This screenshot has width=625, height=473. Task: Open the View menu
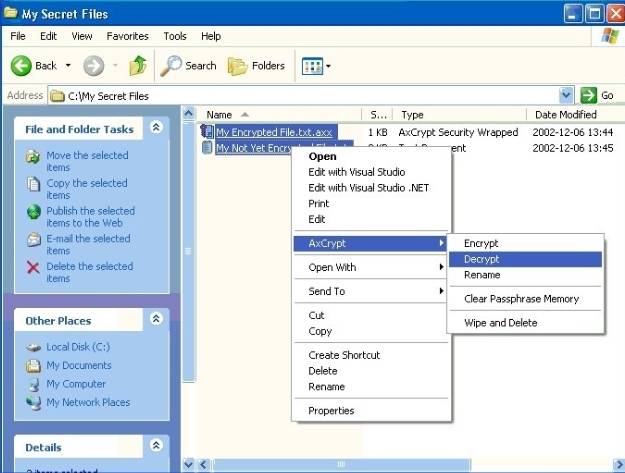pyautogui.click(x=82, y=36)
